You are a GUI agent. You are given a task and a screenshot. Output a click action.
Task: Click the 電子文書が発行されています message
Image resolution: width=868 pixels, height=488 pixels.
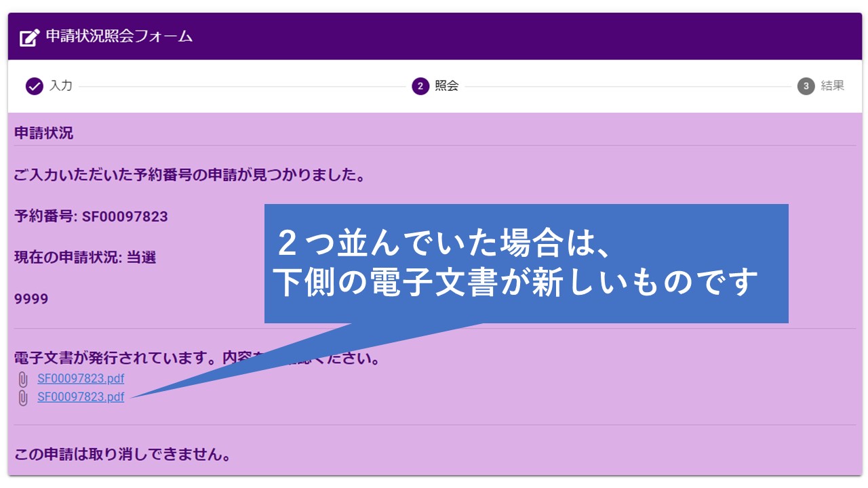[197, 359]
